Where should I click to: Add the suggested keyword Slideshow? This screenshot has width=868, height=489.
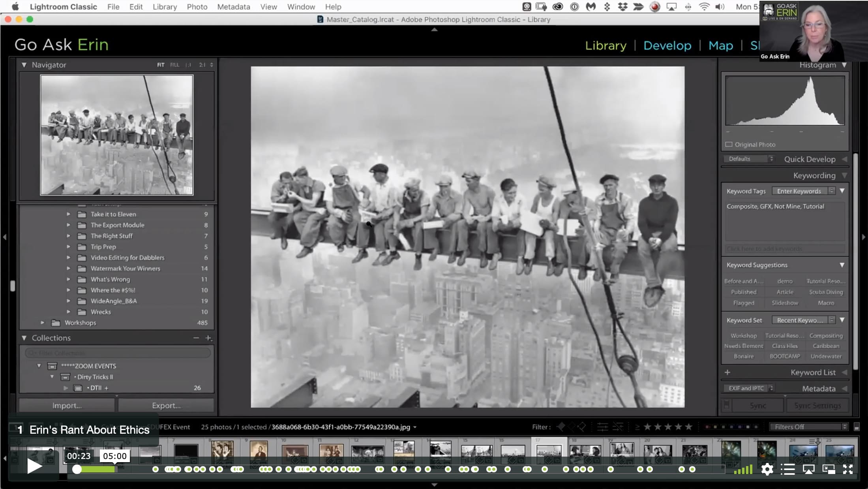(785, 303)
